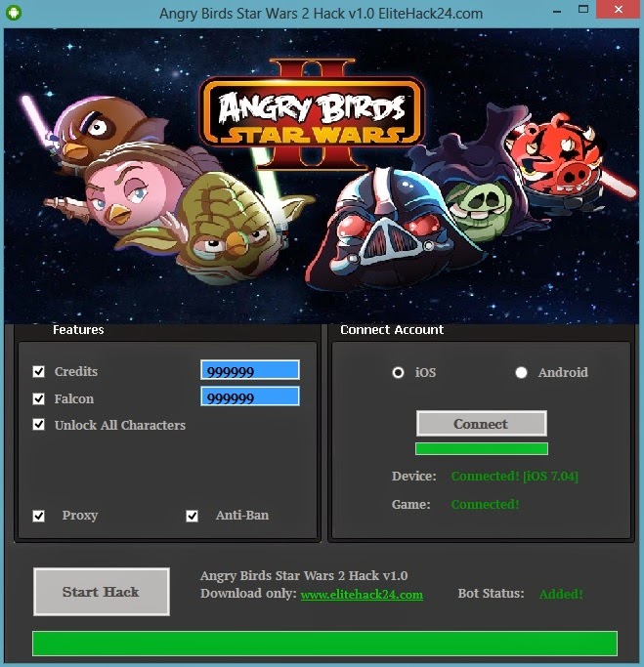Close the hack window
644x667 pixels.
(x=619, y=10)
